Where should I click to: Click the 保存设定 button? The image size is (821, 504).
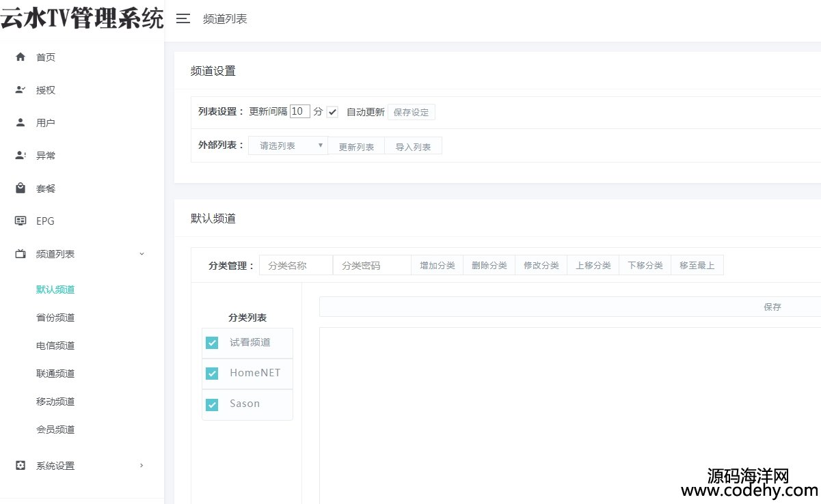click(x=411, y=112)
